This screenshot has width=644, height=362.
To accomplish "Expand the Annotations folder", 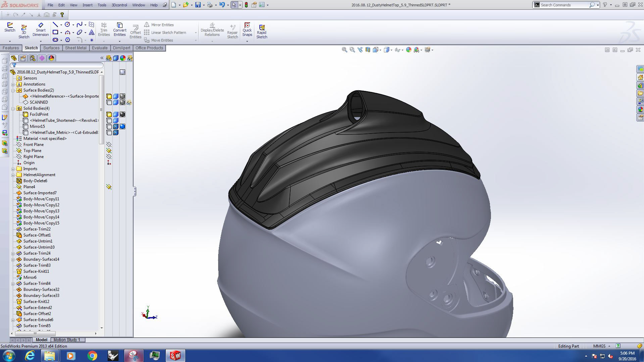I will coord(13,84).
